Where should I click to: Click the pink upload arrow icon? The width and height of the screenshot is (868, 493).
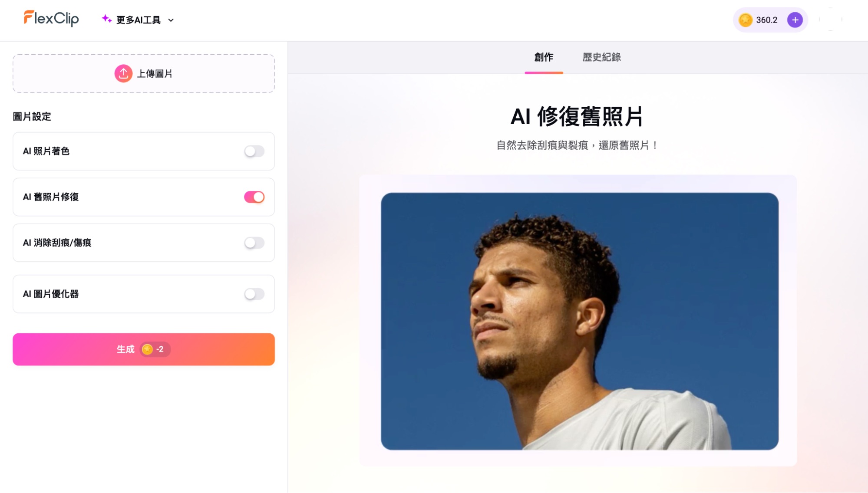[x=123, y=73]
